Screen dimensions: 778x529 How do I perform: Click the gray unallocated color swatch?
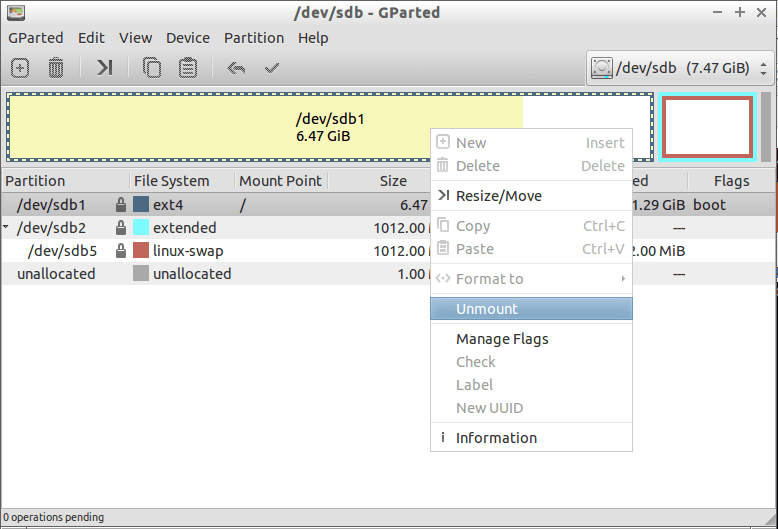(141, 273)
